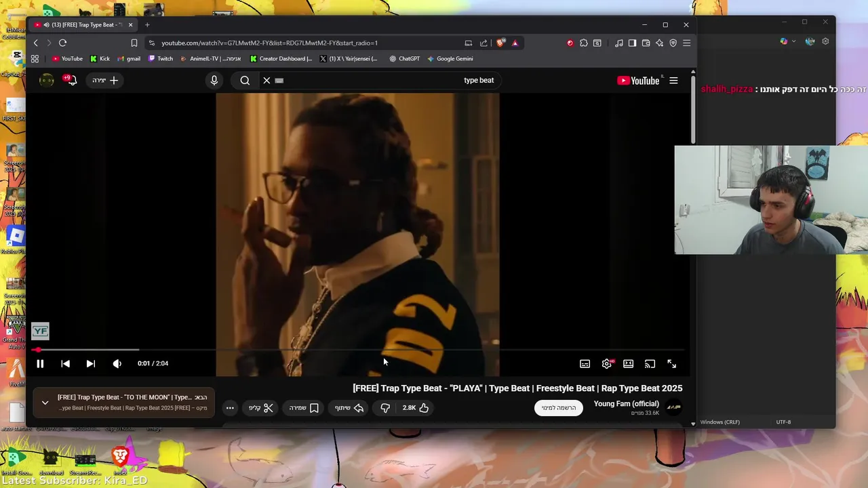This screenshot has height=488, width=868.
Task: Toggle browser sidebar panel
Action: (632, 43)
